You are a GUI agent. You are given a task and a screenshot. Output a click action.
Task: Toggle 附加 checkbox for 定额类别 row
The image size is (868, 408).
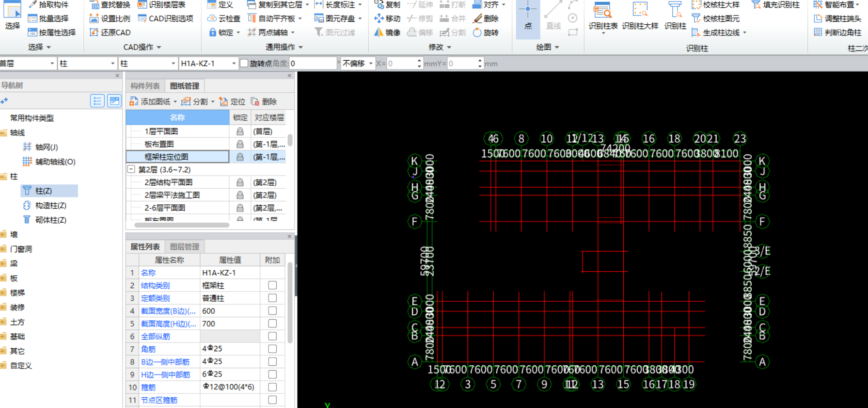click(272, 298)
